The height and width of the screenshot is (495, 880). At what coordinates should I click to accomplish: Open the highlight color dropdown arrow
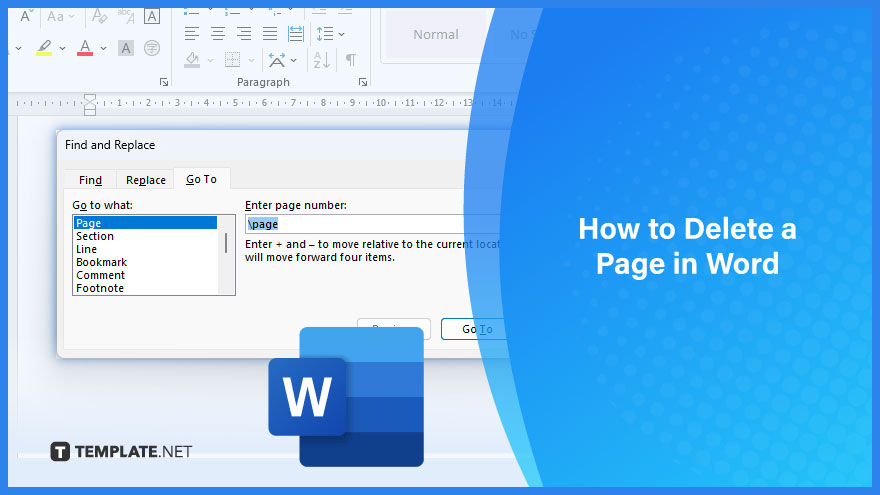point(62,48)
